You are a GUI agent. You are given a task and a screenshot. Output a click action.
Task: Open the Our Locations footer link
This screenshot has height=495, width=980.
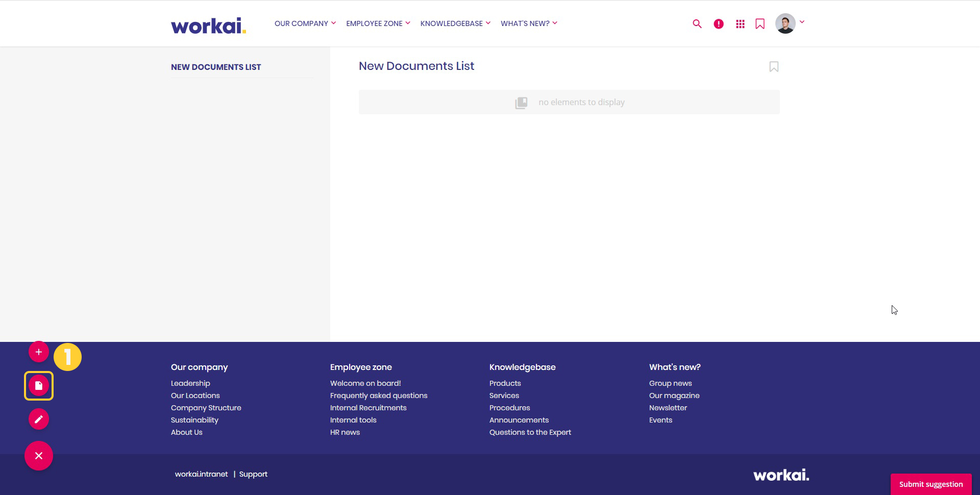(x=195, y=395)
